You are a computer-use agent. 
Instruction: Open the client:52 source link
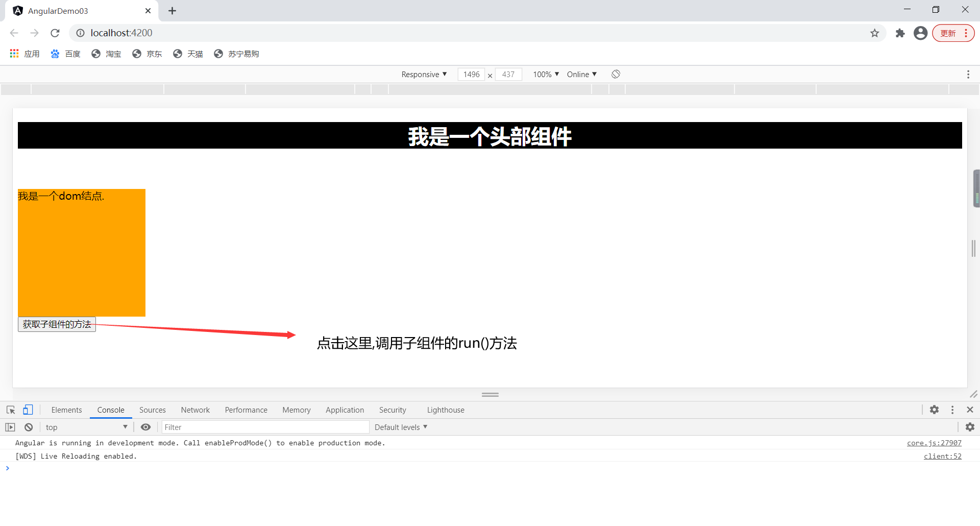(x=942, y=456)
